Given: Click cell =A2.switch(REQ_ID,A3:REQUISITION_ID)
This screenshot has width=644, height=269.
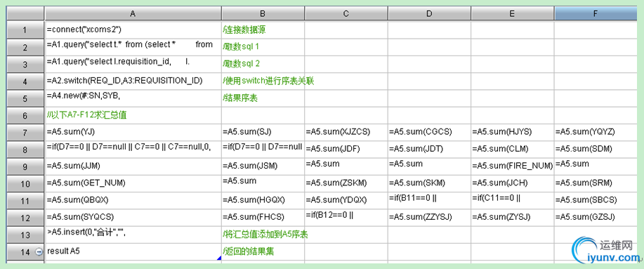Looking at the screenshot, I should click(133, 81).
